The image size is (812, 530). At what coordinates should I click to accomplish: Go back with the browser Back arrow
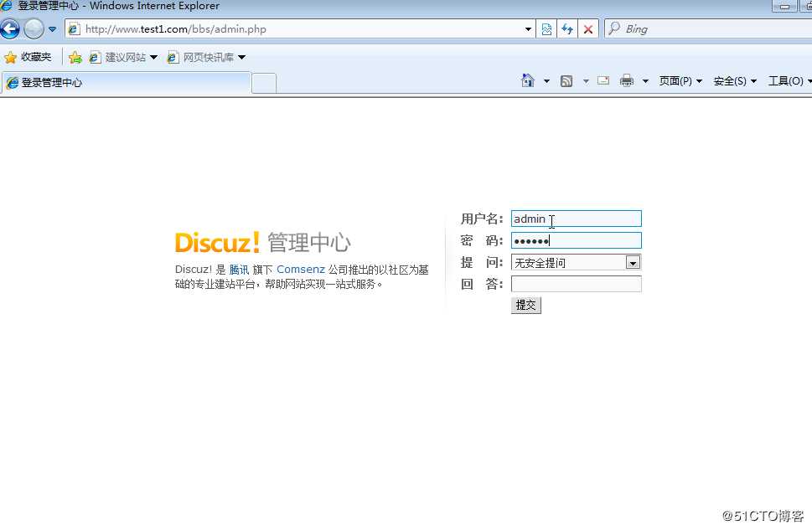(9, 29)
